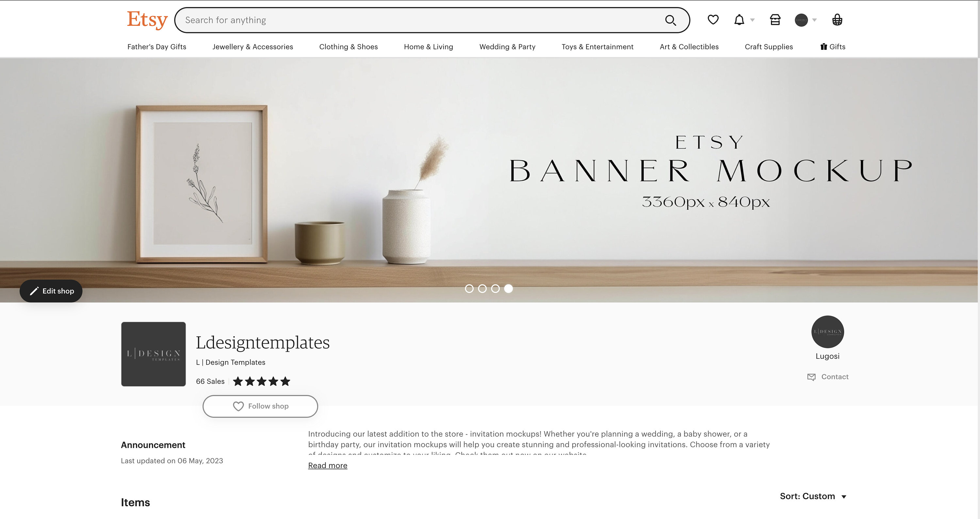Toggle Follow shop for Ldesigntemplates
Image resolution: width=980 pixels, height=519 pixels.
click(260, 406)
